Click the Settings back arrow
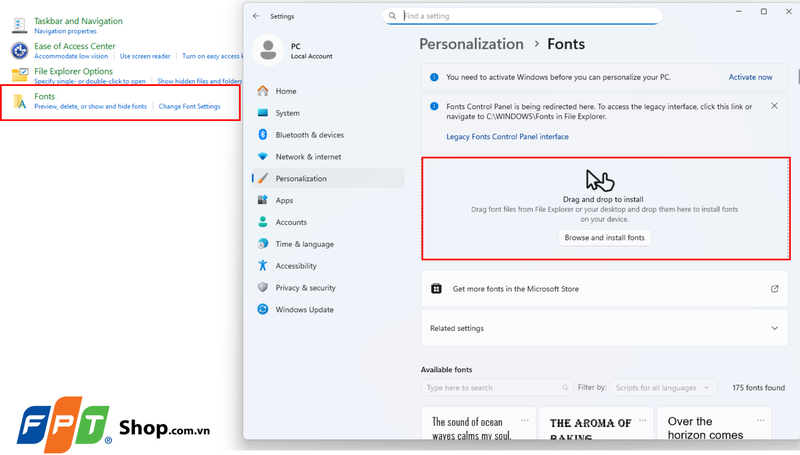Screen dimensions: 800x455 [x=257, y=16]
